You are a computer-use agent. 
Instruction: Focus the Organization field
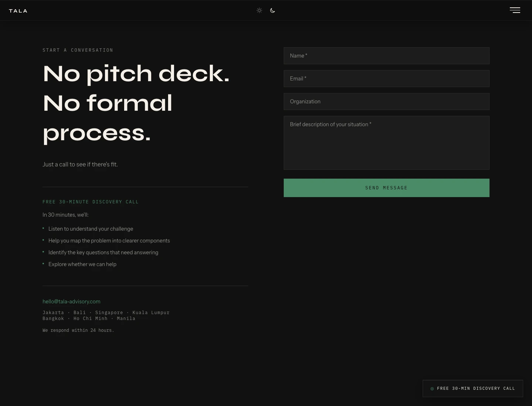[x=386, y=101]
